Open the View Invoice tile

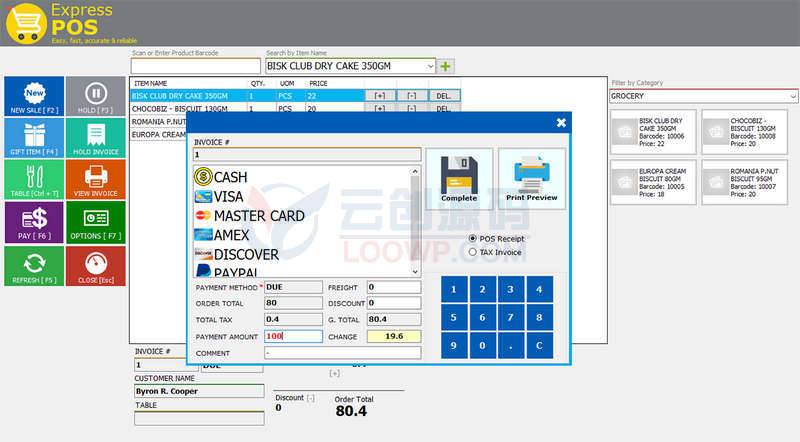95,180
